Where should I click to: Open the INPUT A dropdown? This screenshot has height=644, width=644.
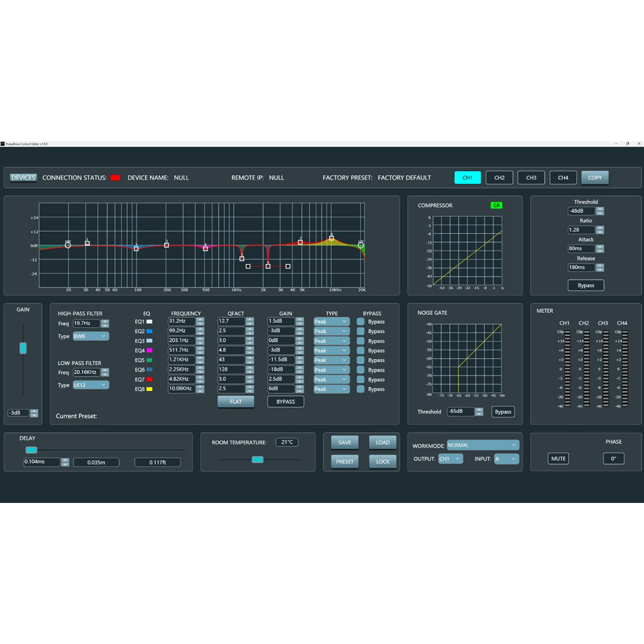pyautogui.click(x=506, y=459)
